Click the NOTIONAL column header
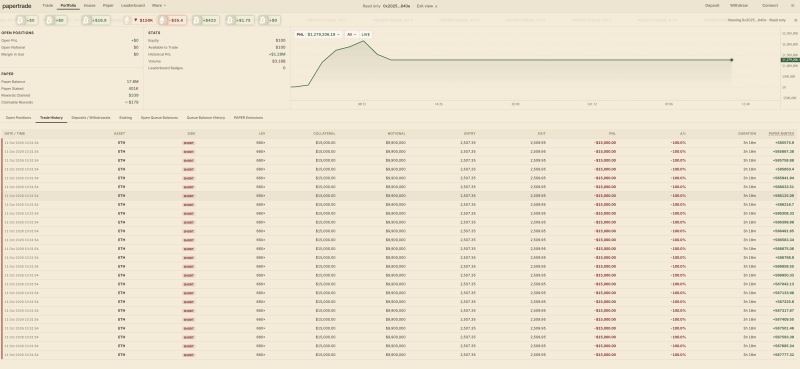Viewport: 800px width, 369px height. (396, 134)
